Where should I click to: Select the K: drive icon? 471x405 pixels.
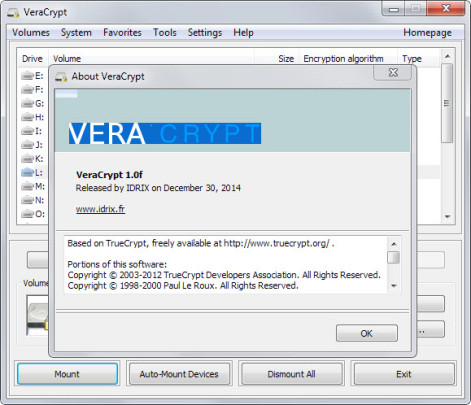[x=27, y=159]
